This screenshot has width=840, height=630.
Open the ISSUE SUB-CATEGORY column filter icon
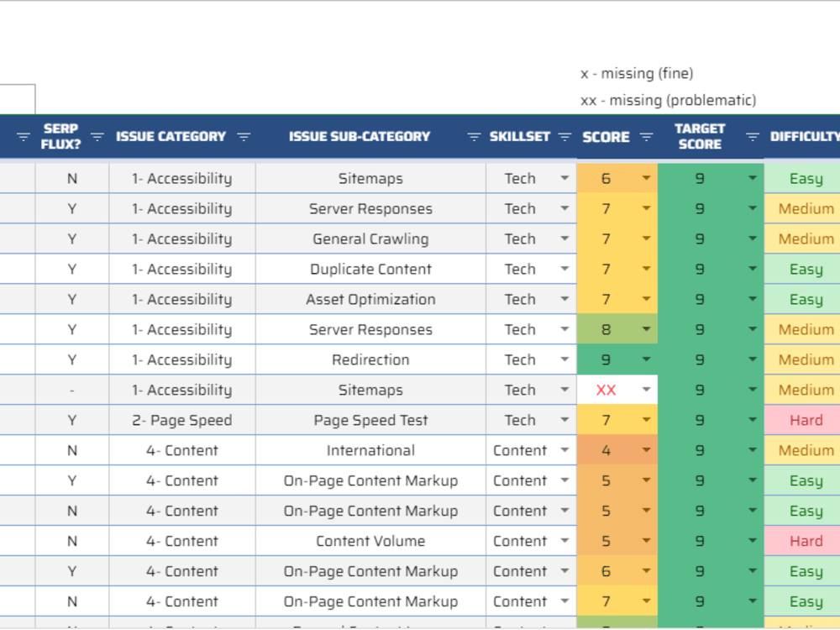474,137
